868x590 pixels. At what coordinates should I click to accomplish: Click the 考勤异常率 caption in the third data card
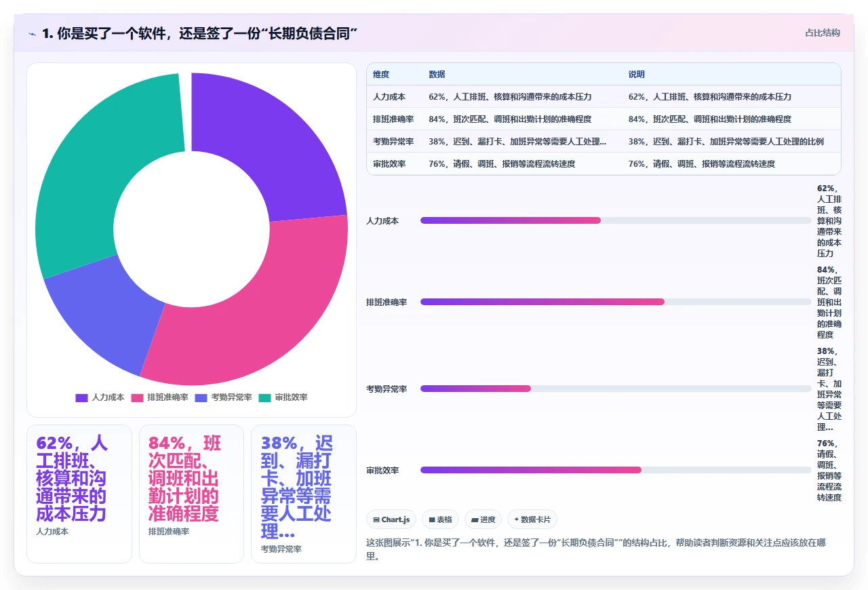click(281, 549)
